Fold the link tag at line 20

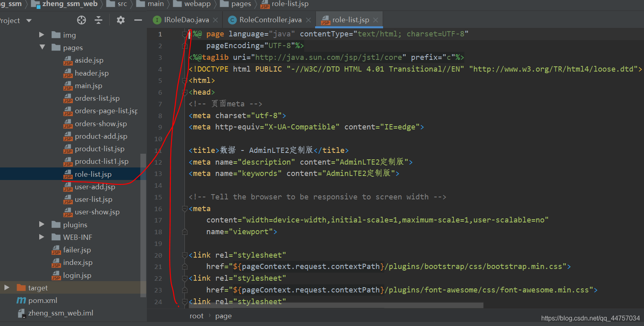pos(185,255)
